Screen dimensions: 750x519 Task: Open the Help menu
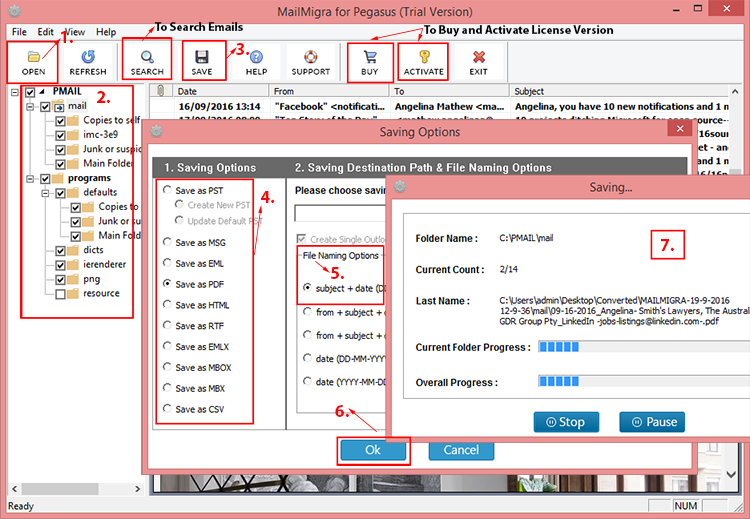click(106, 32)
